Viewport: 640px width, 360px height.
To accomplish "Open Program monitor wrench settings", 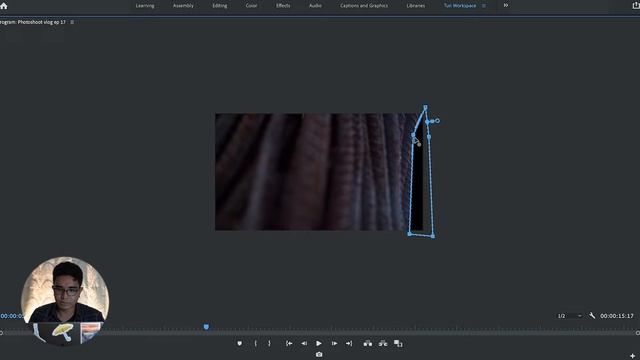I will 592,316.
